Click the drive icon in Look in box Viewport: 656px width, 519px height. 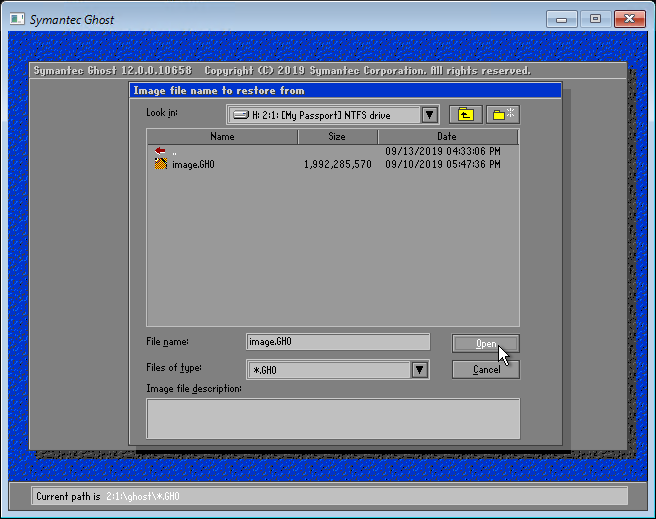tap(241, 115)
